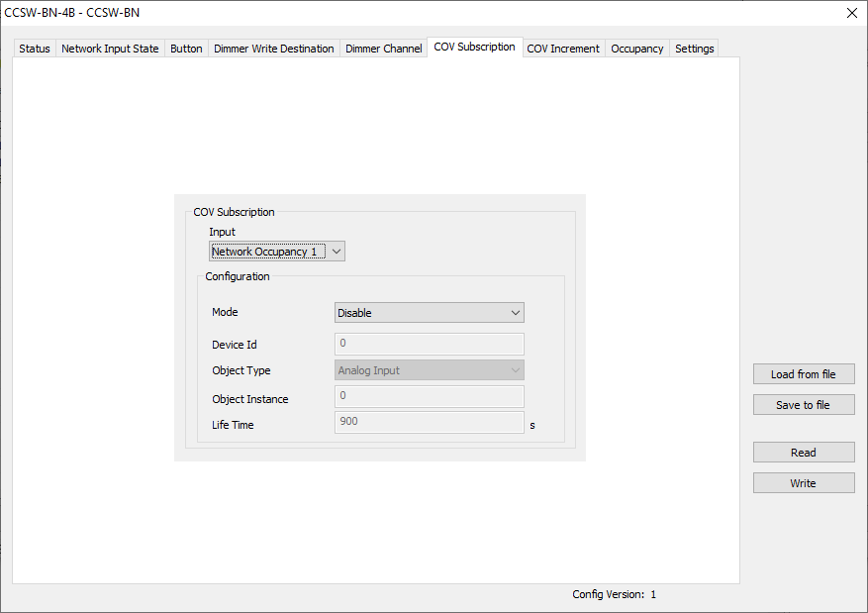Expand the Input dropdown showing Network Occupancy 1
The width and height of the screenshot is (868, 613).
(277, 252)
